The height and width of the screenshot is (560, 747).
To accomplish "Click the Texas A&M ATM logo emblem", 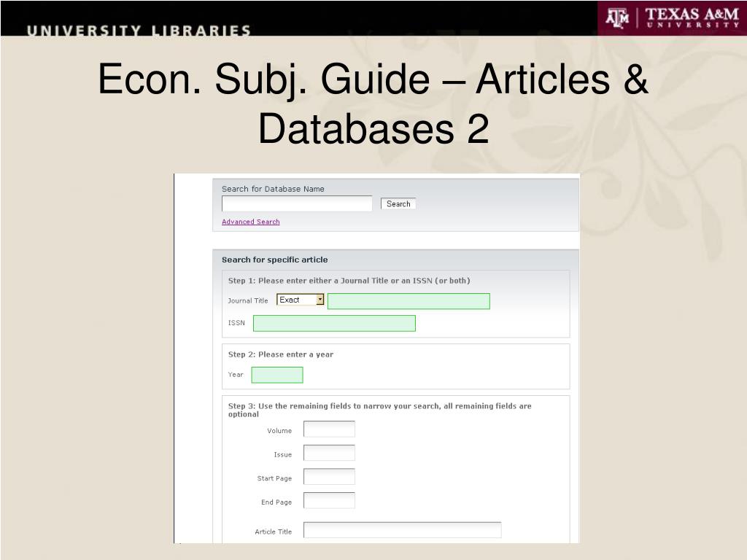I will tap(617, 17).
